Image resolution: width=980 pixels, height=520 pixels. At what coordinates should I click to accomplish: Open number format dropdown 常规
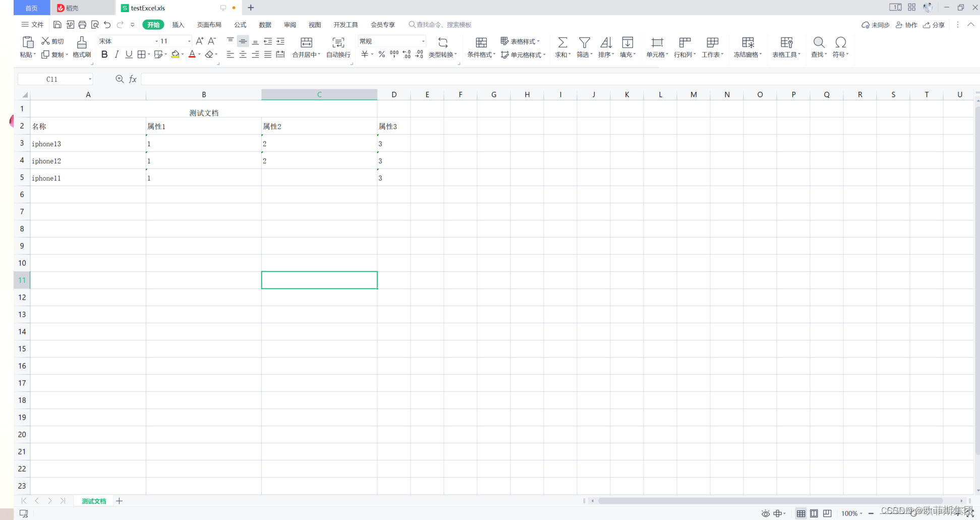tap(423, 41)
